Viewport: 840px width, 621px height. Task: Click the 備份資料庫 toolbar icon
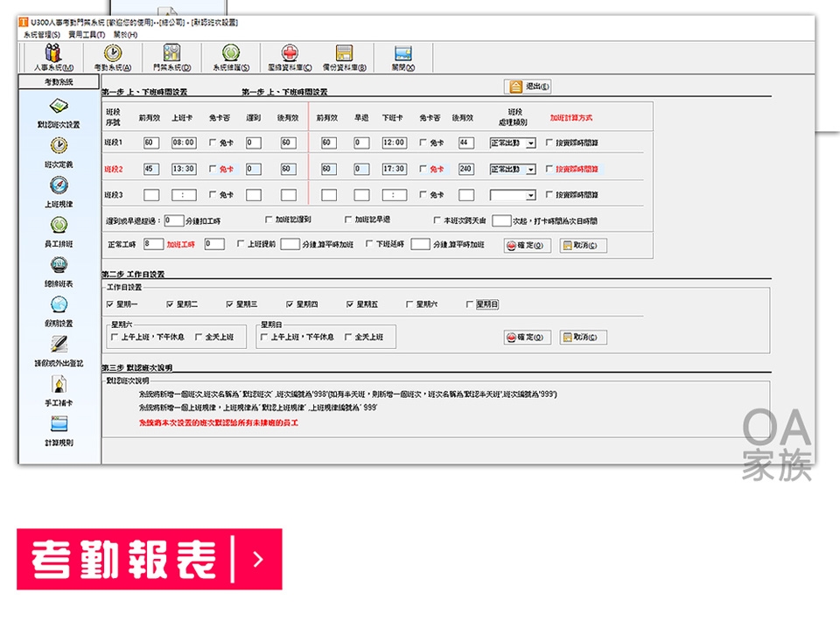344,58
